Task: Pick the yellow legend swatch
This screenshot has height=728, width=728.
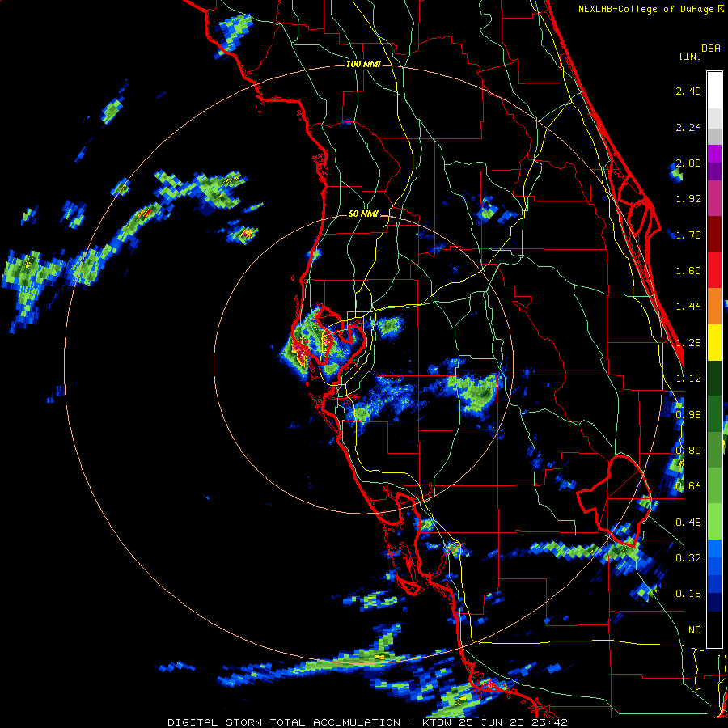Action: pyautogui.click(x=714, y=343)
